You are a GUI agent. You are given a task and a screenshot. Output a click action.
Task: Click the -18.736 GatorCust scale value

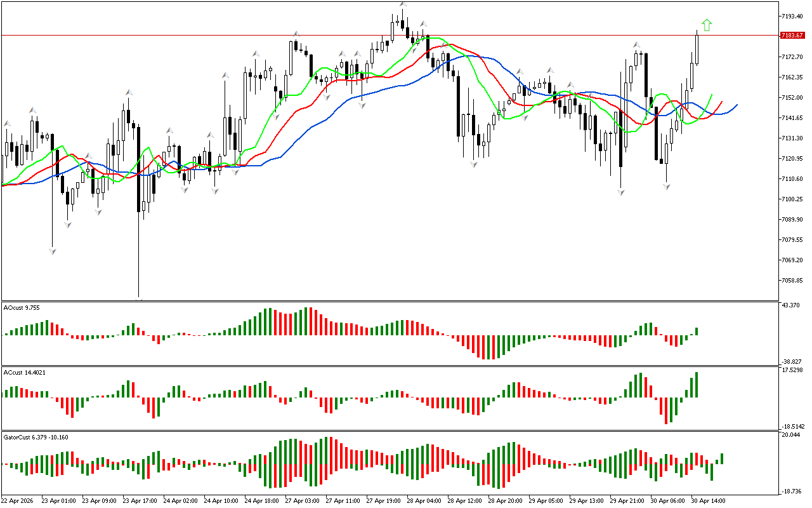[792, 491]
